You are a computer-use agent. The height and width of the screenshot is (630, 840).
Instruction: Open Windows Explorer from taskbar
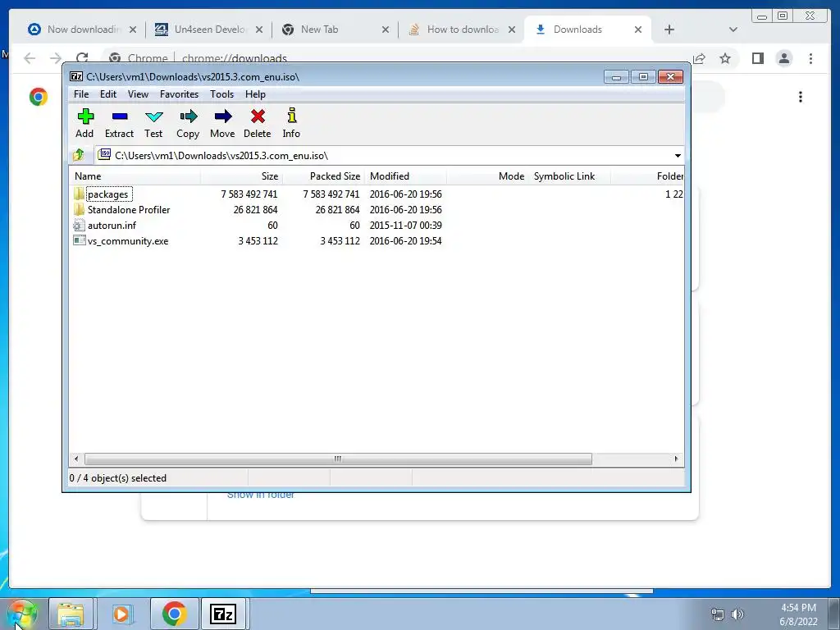[71, 614]
